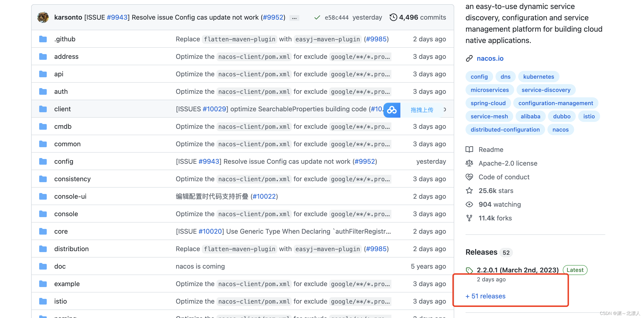644x318 pixels.
Task: Click the forks icon for 11.4k forks
Action: click(469, 218)
